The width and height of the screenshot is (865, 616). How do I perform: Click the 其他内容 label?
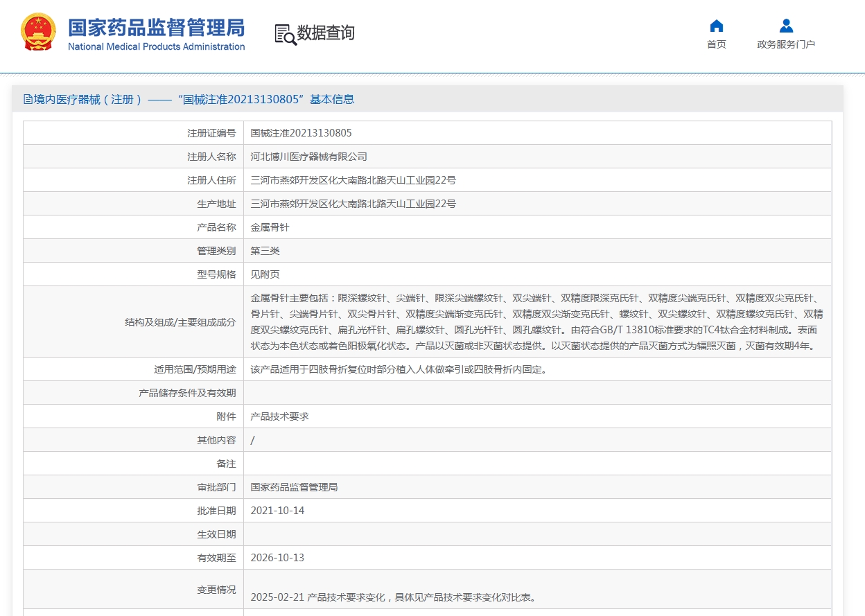click(x=216, y=440)
